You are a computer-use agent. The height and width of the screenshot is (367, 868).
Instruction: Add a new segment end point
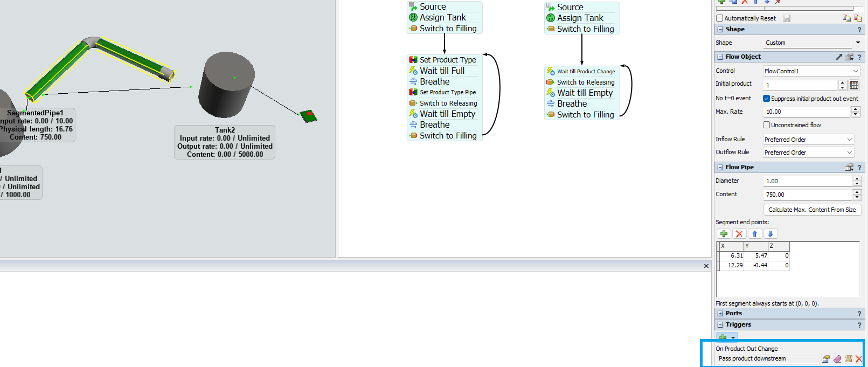click(x=724, y=234)
